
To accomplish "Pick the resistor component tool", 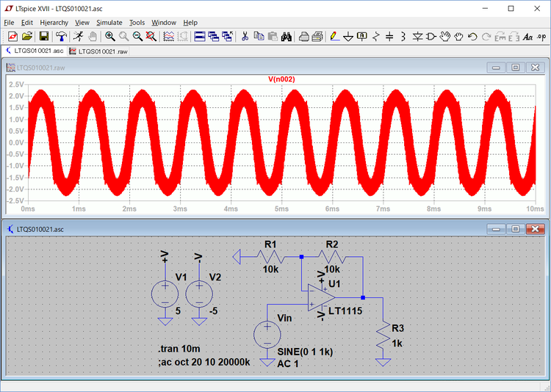I will [x=377, y=36].
